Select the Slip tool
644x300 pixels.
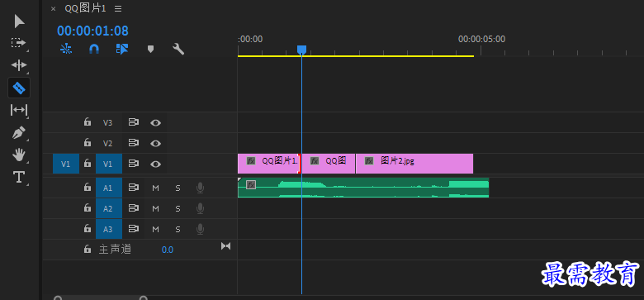point(19,110)
